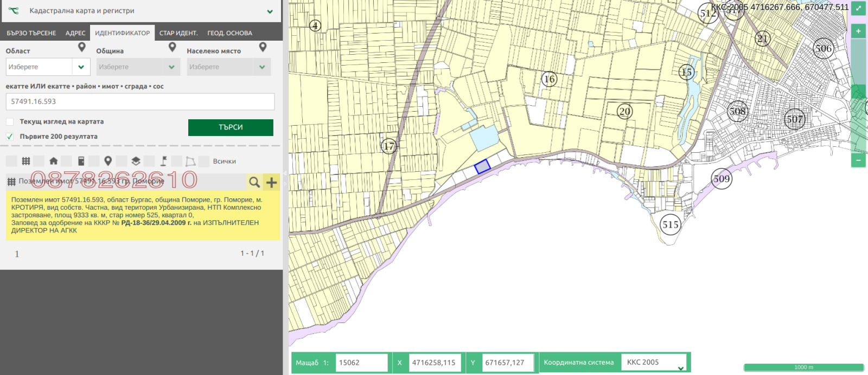868x375 pixels.
Task: Click the map zoom slider handle
Action: pos(858,91)
